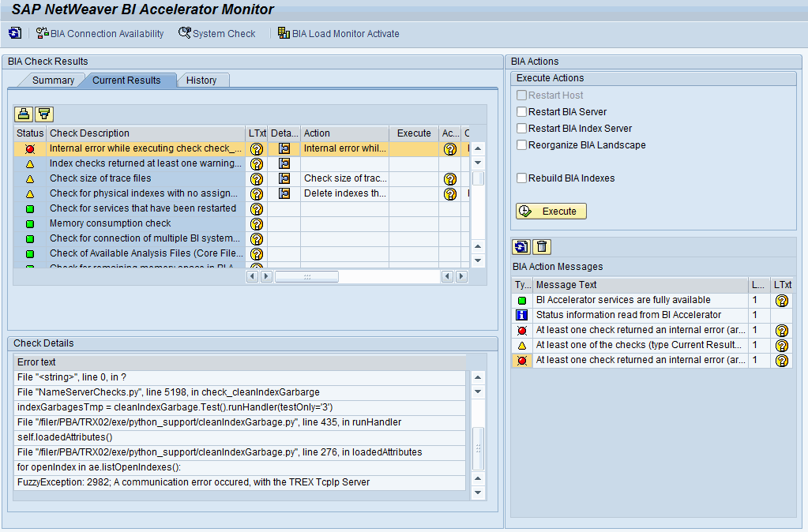Select 'Check for services that have been restarted'
The height and width of the screenshot is (532, 808).
145,208
